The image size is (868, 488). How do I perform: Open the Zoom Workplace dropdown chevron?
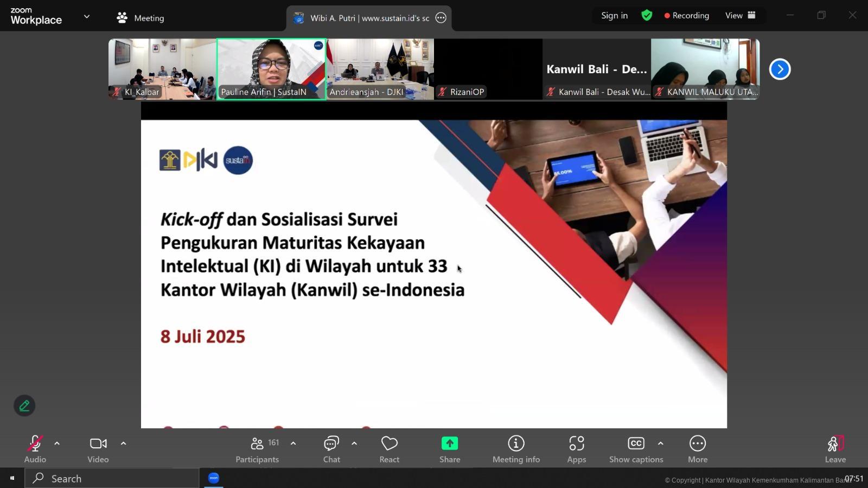87,16
